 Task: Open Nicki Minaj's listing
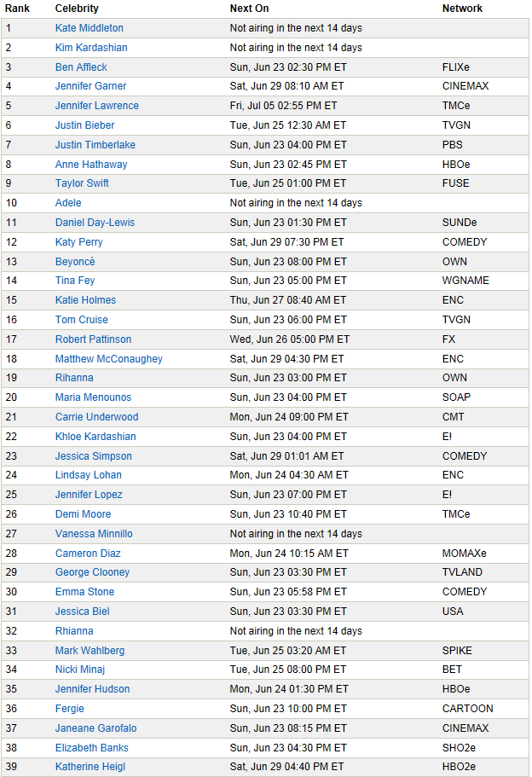click(80, 670)
